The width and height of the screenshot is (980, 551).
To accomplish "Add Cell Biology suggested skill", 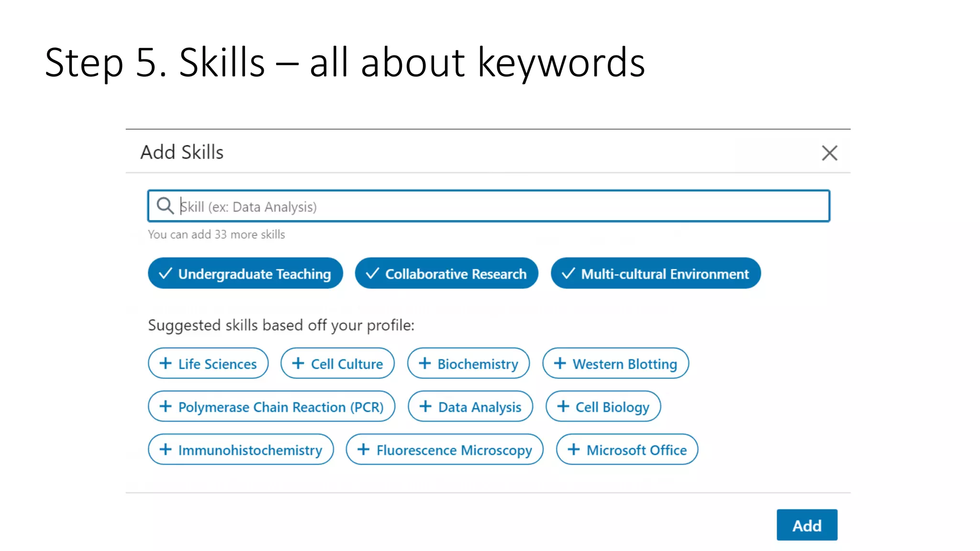I will click(603, 407).
